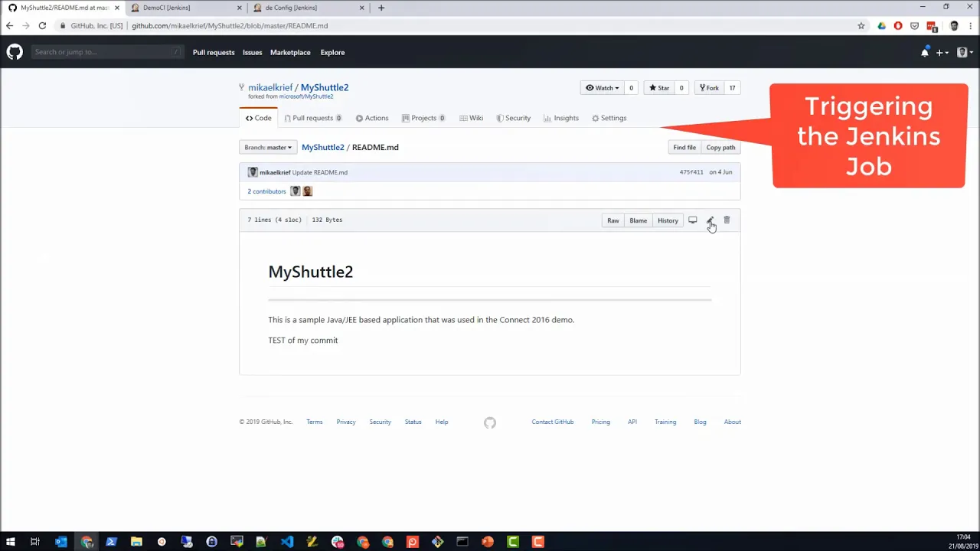The height and width of the screenshot is (551, 980).
Task: Click the fork count 17
Action: click(732, 88)
